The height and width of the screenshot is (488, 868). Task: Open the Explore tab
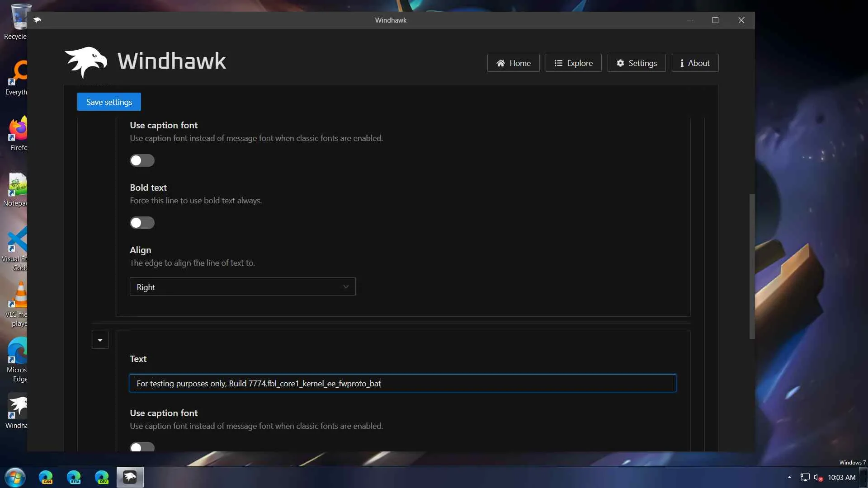point(573,63)
